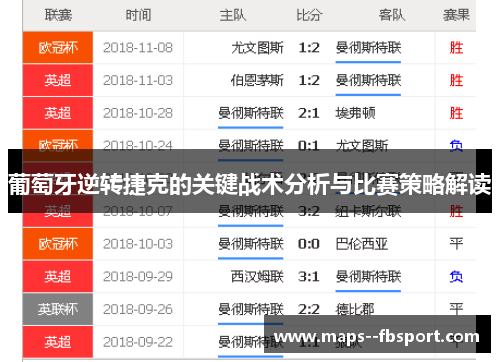The height and width of the screenshot is (362, 500).
Task: Select the date 2018-10-28
Action: coord(138,113)
